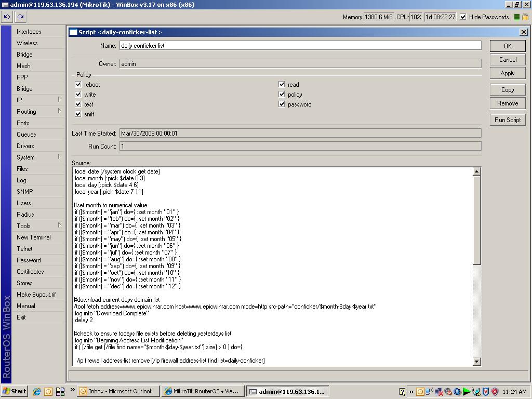Click the Source scrollbar down arrow
Image resolution: width=532 pixels, height=399 pixels.
coord(477,362)
